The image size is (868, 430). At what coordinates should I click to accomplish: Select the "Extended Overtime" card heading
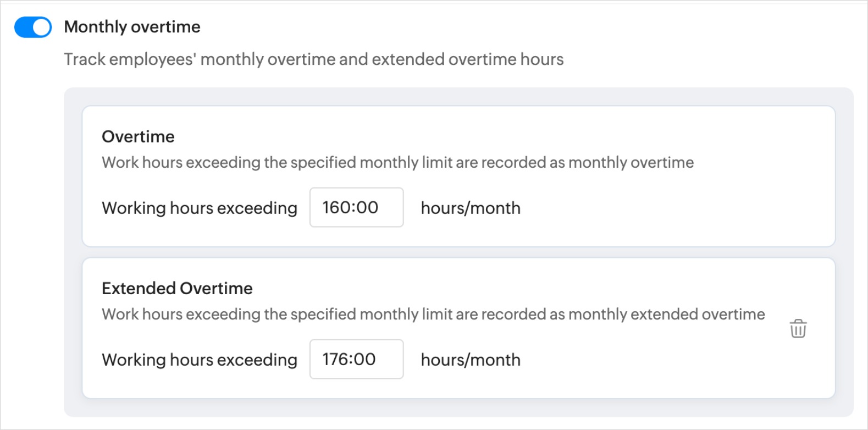[x=177, y=288]
